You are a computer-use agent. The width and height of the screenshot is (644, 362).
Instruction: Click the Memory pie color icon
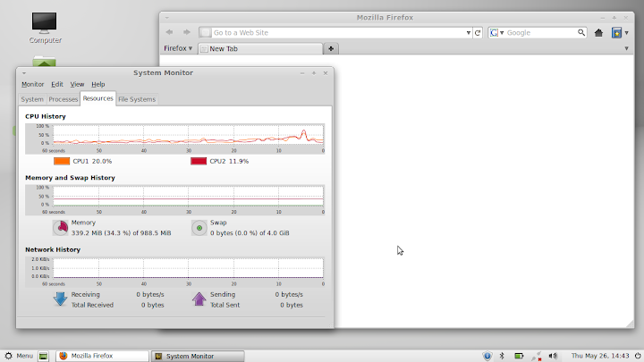tap(61, 227)
